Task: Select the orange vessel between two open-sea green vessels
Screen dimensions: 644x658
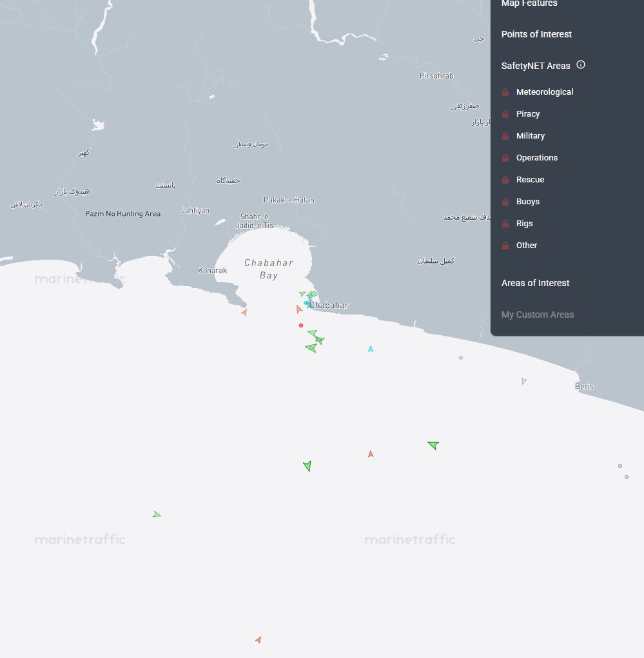Action: point(371,454)
